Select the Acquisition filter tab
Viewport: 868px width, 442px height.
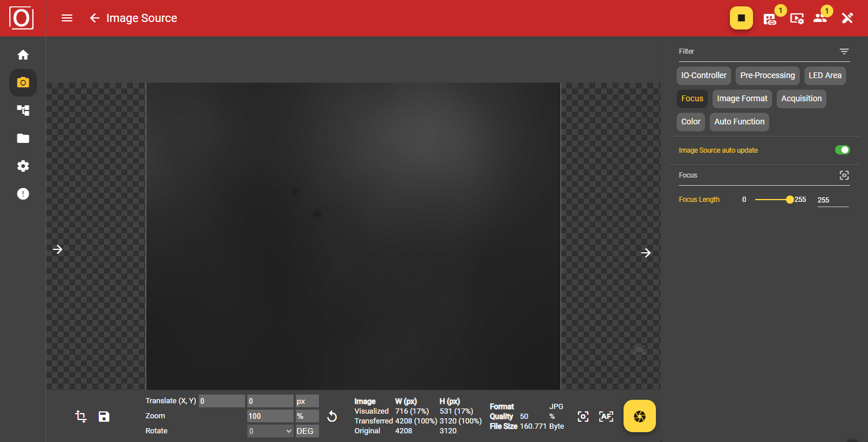pyautogui.click(x=801, y=98)
